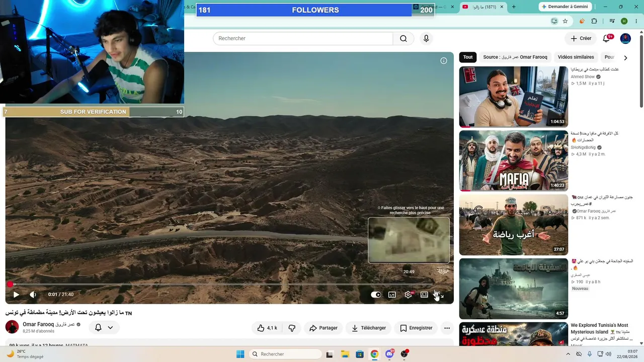Open the orange extension icon in Chrome toolbar

point(582,21)
